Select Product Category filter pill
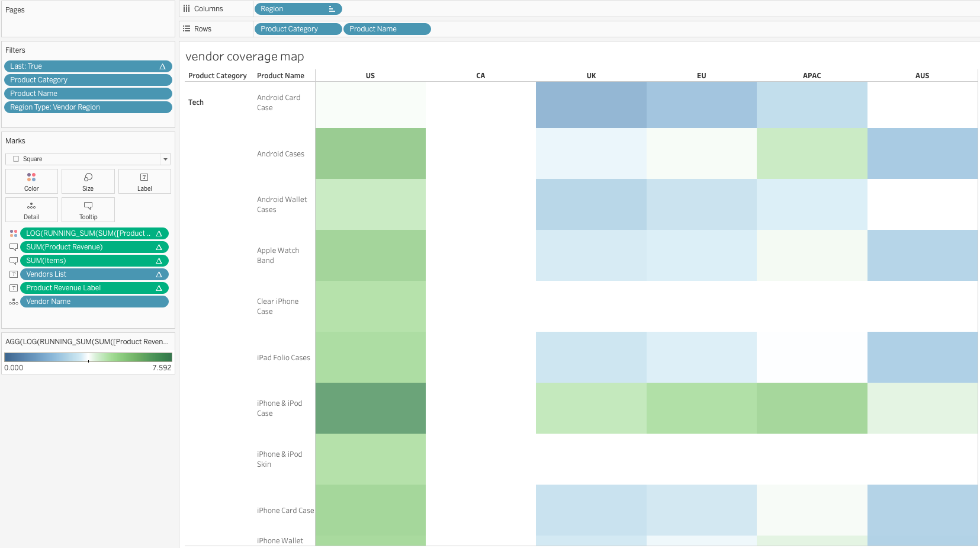 point(88,80)
